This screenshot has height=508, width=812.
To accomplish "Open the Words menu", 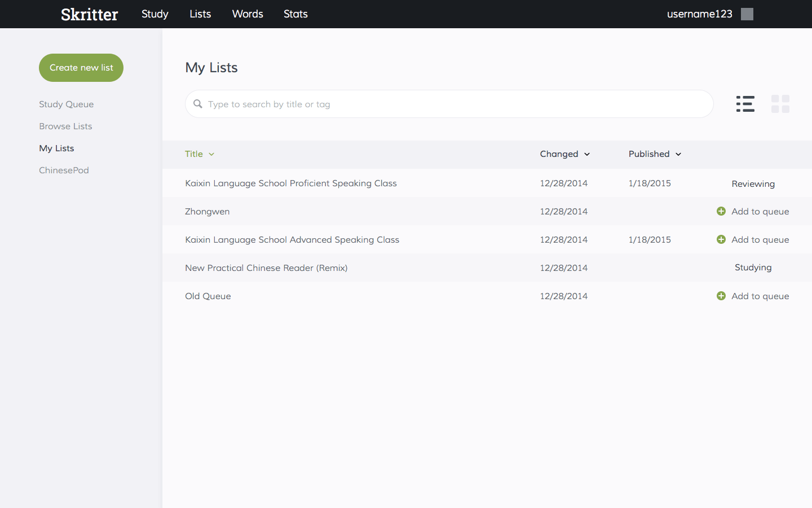I will point(248,14).
